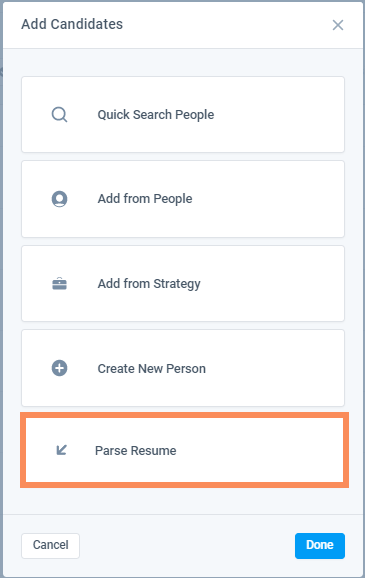This screenshot has height=578, width=365.
Task: Pick the Add from Strategy text
Action: (149, 284)
